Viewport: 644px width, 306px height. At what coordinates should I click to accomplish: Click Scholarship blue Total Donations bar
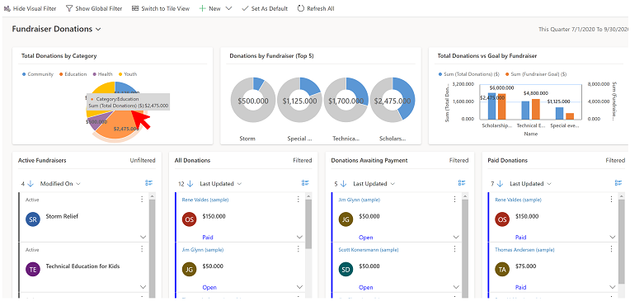coord(491,106)
